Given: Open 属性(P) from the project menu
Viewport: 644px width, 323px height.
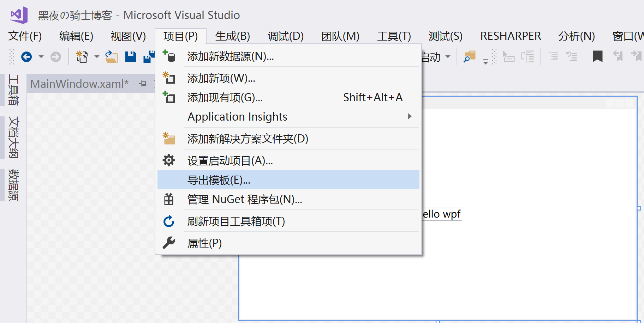Looking at the screenshot, I should tap(288, 243).
